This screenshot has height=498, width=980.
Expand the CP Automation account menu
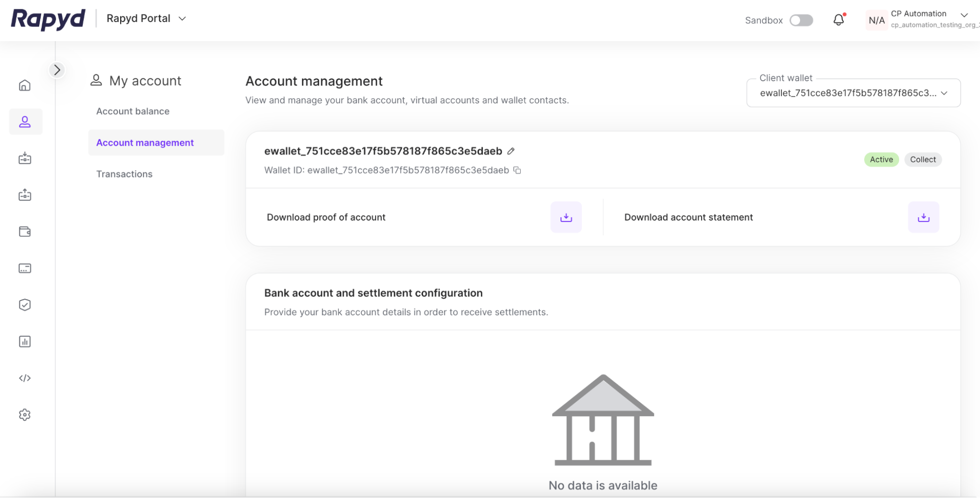pos(964,15)
